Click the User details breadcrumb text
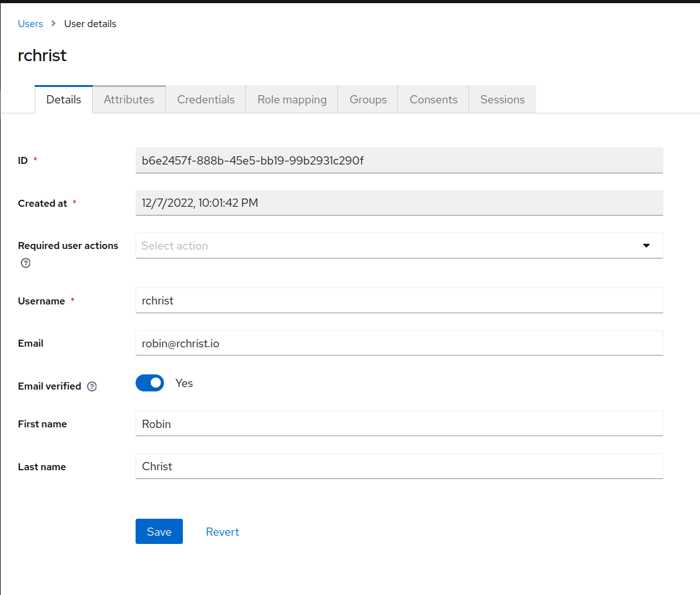 [90, 24]
